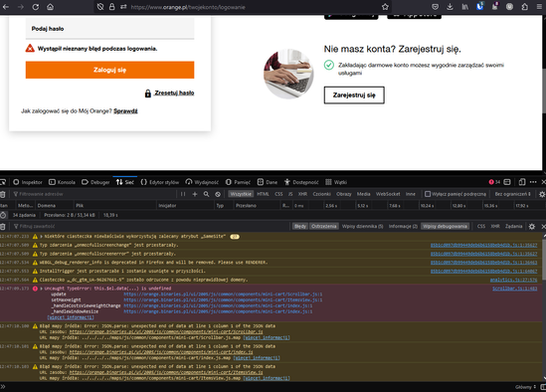This screenshot has height=392, width=546.
Task: Focus the 'Filtrowanie adresów' network filter field
Action: (94, 194)
